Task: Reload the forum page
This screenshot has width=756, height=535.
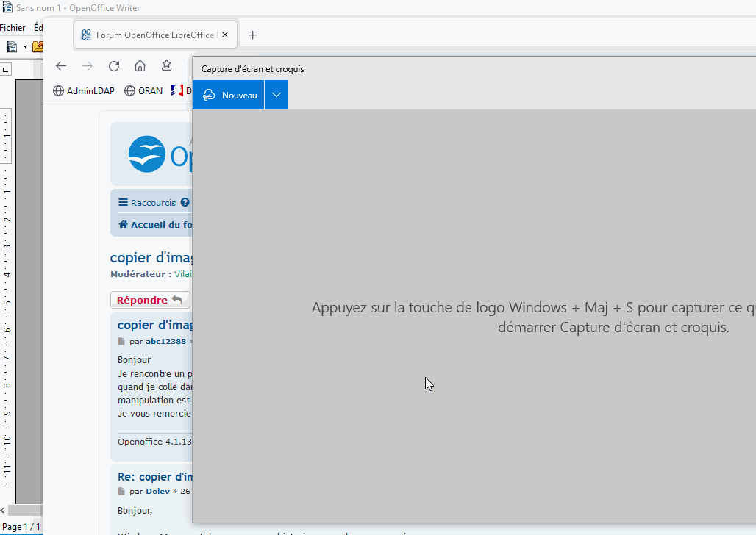Action: pos(114,65)
